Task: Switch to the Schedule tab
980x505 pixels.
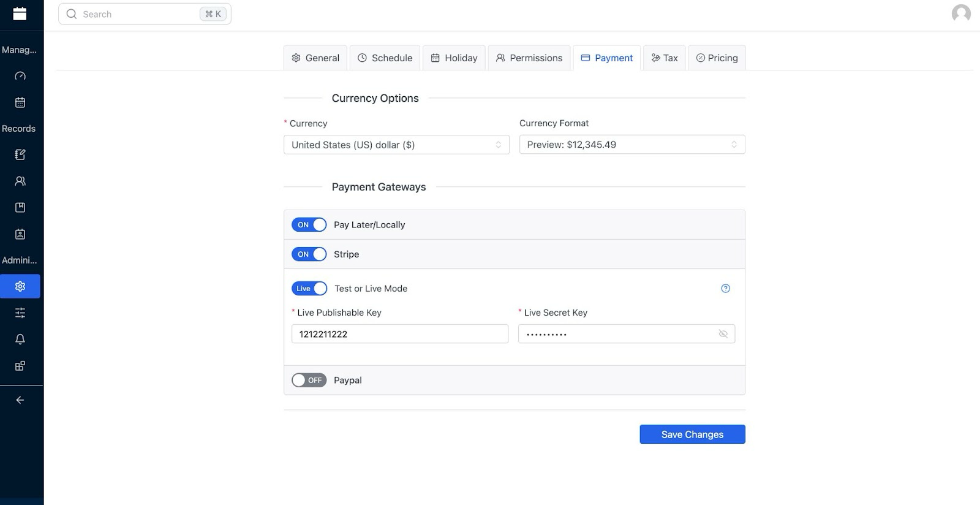Action: [385, 58]
